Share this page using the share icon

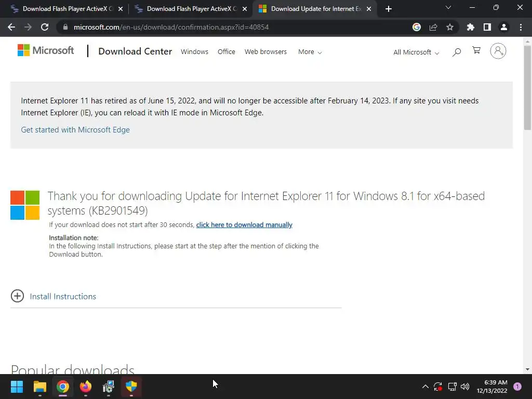(433, 27)
